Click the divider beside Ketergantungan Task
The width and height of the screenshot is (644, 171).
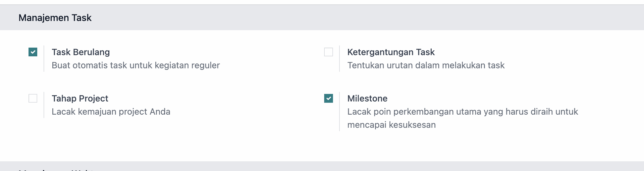339,59
